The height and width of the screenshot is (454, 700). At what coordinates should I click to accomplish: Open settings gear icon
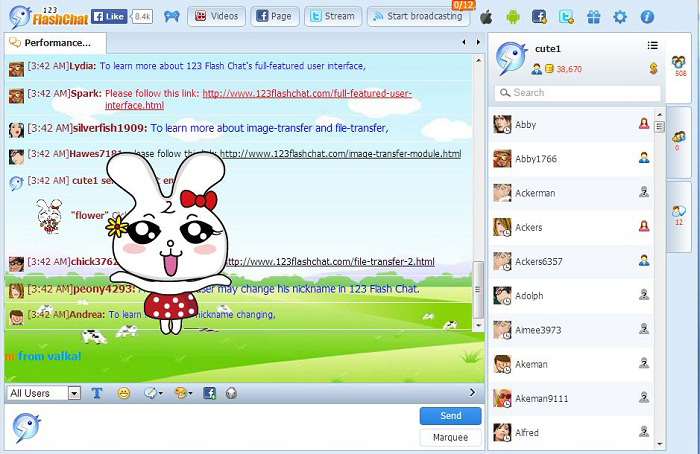tap(620, 17)
